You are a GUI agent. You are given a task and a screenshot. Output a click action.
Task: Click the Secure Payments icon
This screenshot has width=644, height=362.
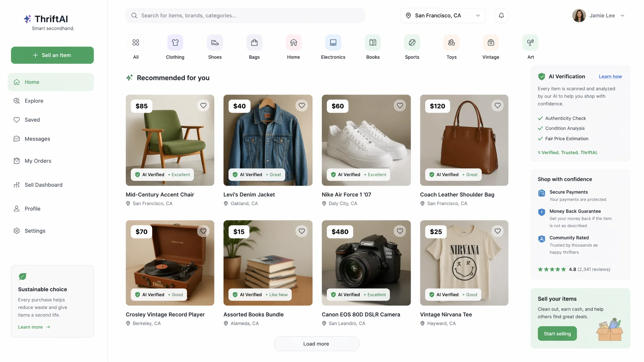coord(541,193)
